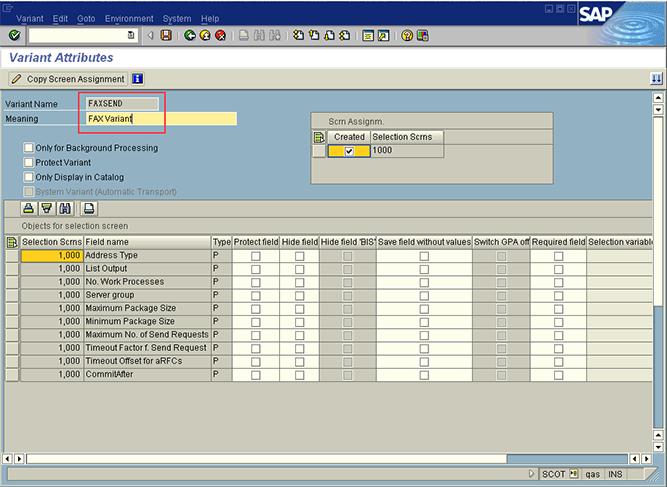Click the Find binoculars icon in standard toolbar
667x487 pixels.
pyautogui.click(x=259, y=35)
